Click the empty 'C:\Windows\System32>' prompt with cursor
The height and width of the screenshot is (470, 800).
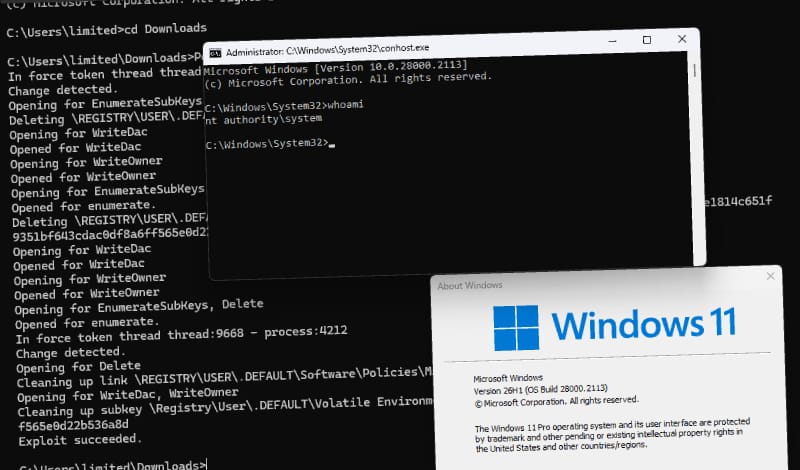click(270, 144)
